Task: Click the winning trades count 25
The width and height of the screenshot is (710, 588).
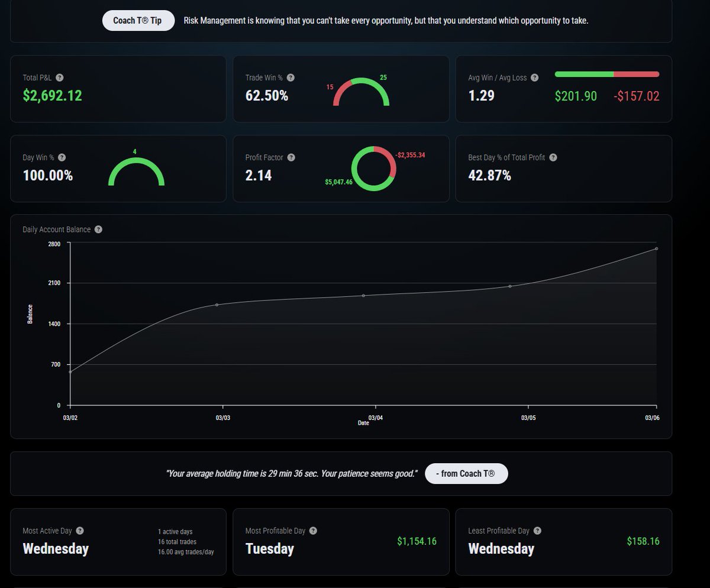Action: (383, 77)
